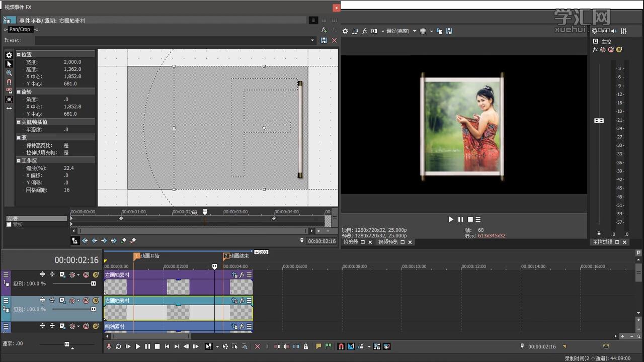Toggle move freely horizontal arrows in Pan/Crop
644x362 pixels.
(9, 108)
